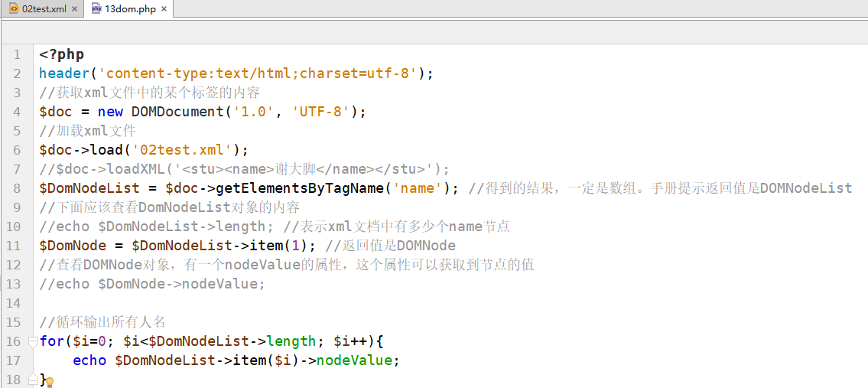
Task: Close the 02test.xml editor tab
Action: pyautogui.click(x=74, y=9)
